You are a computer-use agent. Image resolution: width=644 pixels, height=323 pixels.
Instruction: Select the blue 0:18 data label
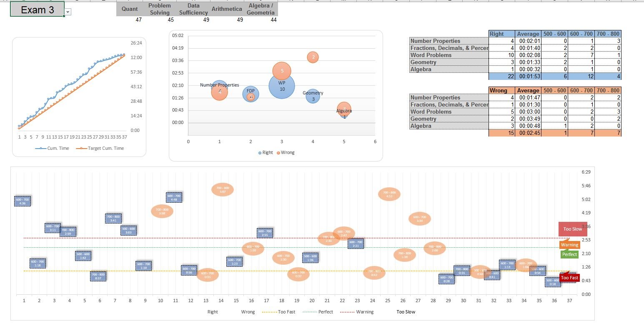tap(553, 282)
